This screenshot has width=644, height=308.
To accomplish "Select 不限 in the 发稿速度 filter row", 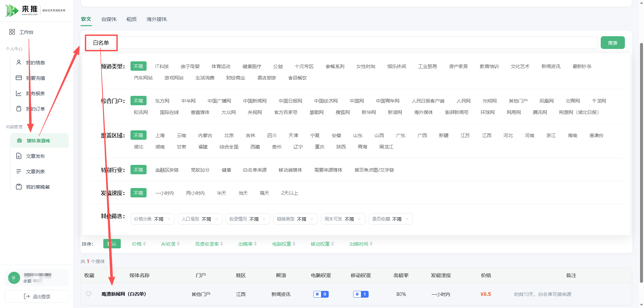I will coord(139,193).
